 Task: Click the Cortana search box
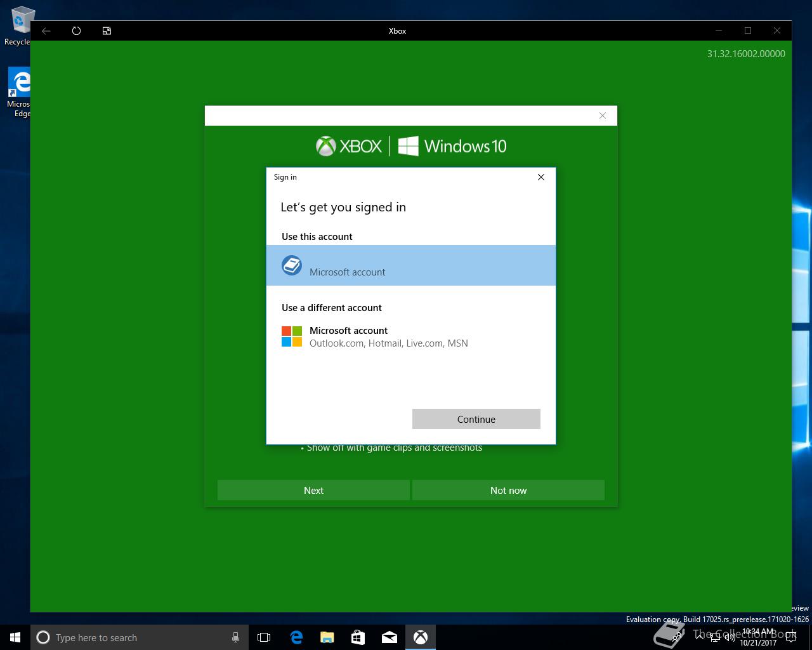point(138,637)
